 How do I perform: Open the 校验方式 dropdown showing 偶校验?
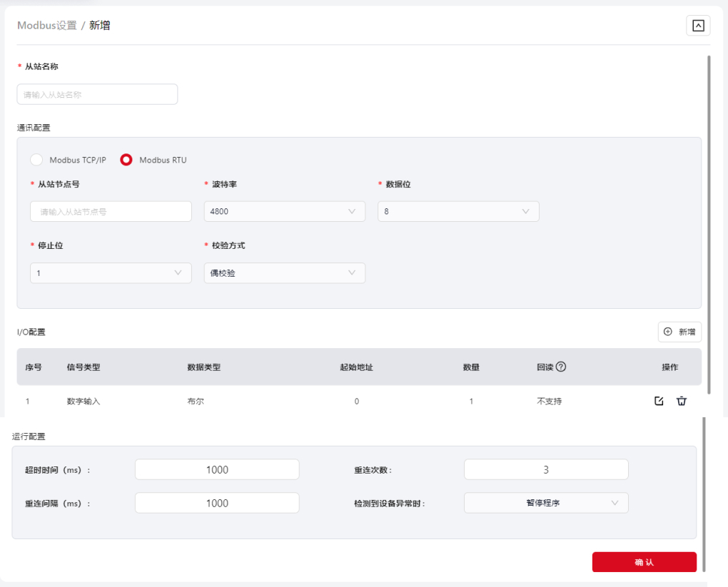284,273
